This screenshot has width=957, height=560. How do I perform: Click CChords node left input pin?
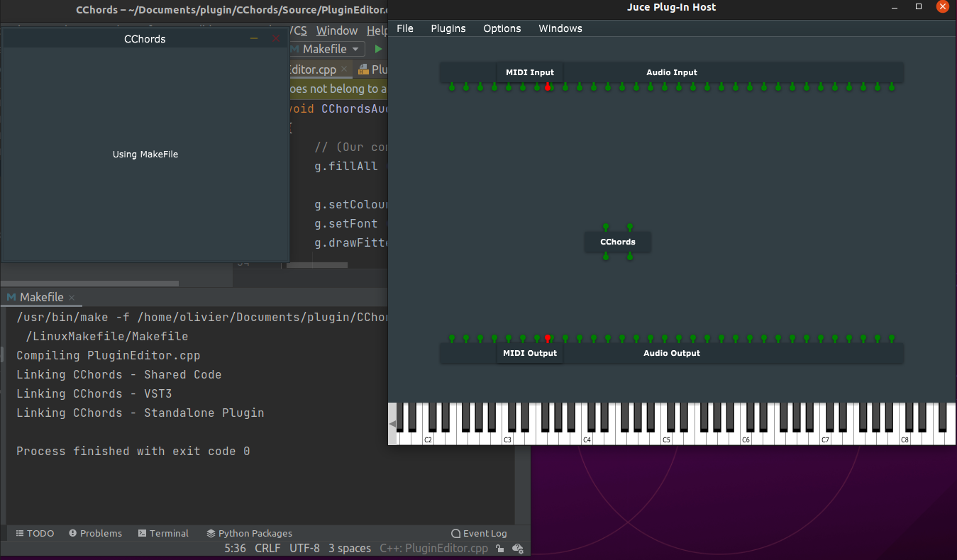click(606, 228)
